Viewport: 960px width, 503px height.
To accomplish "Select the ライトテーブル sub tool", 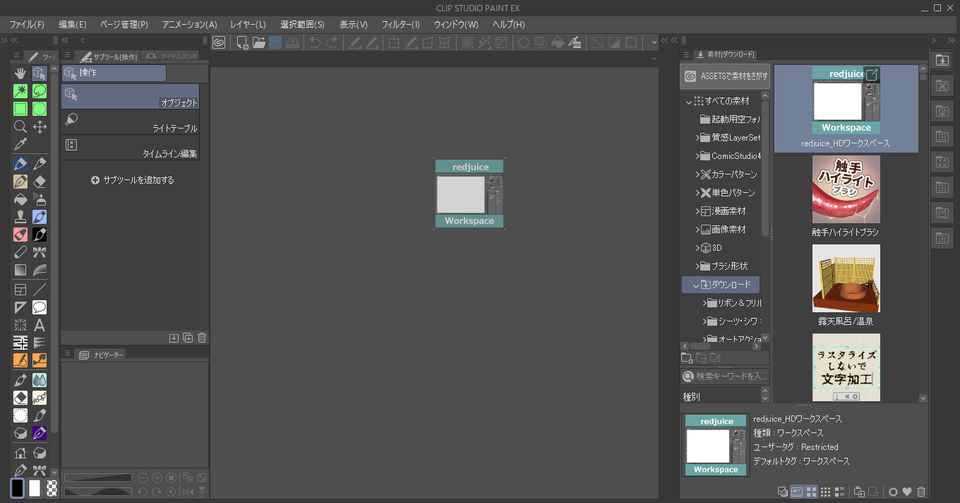I will [x=130, y=122].
